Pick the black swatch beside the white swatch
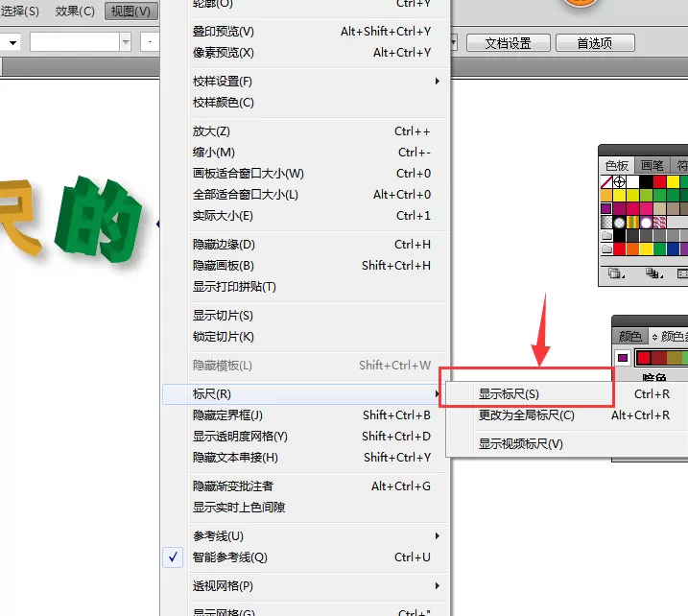The image size is (688, 616). 646,181
